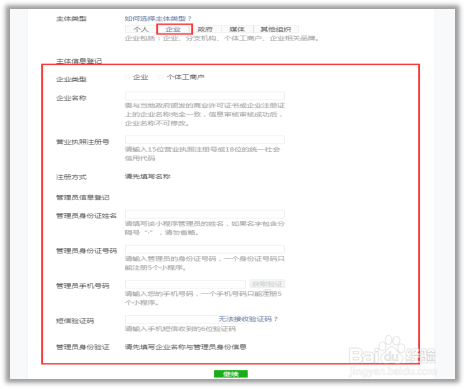Focus the 管理员身份证姓名 input field
466x389 pixels.
pyautogui.click(x=205, y=214)
